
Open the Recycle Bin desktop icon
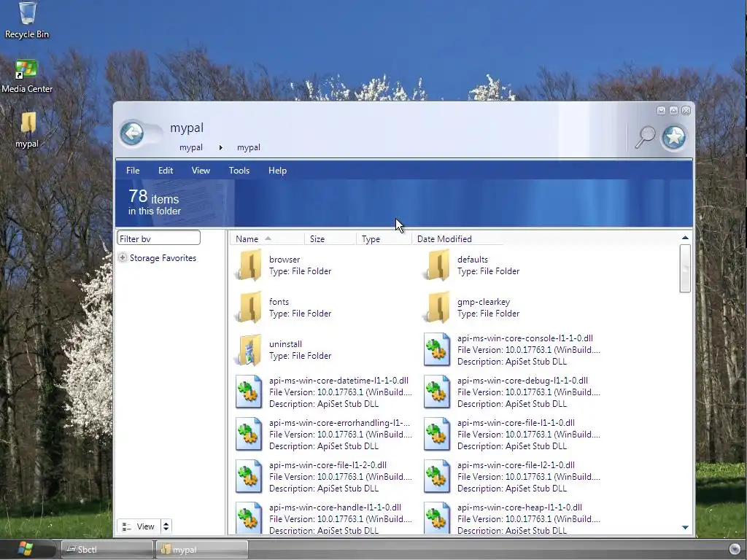(27, 20)
